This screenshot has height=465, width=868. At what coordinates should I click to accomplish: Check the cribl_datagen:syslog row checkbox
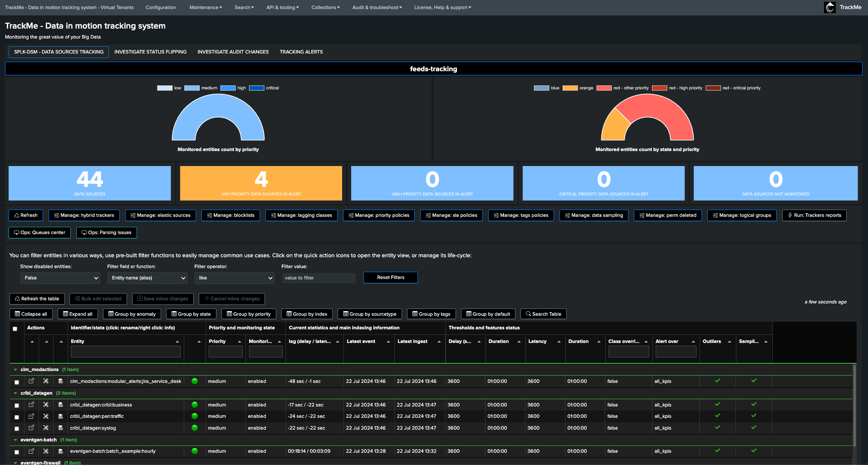pyautogui.click(x=17, y=429)
